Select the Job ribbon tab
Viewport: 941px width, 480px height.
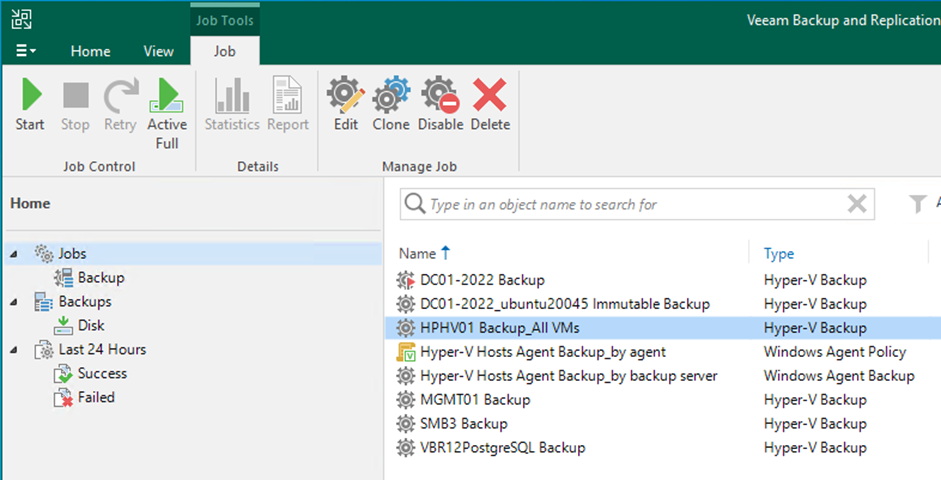[x=225, y=52]
